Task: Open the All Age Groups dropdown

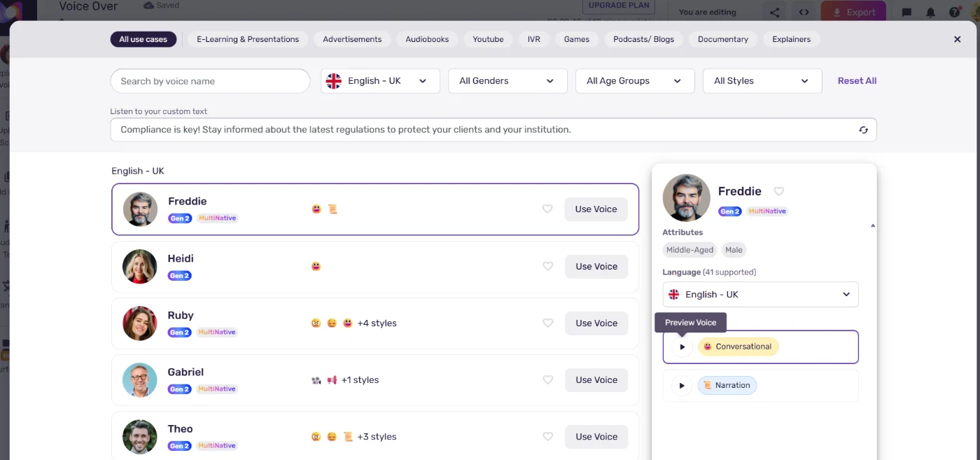Action: point(636,81)
